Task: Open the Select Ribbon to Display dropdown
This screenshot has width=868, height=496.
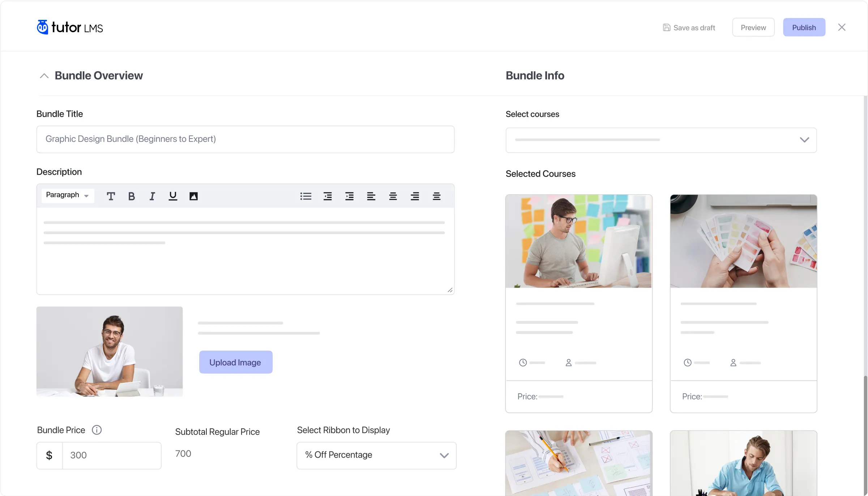Action: coord(375,455)
